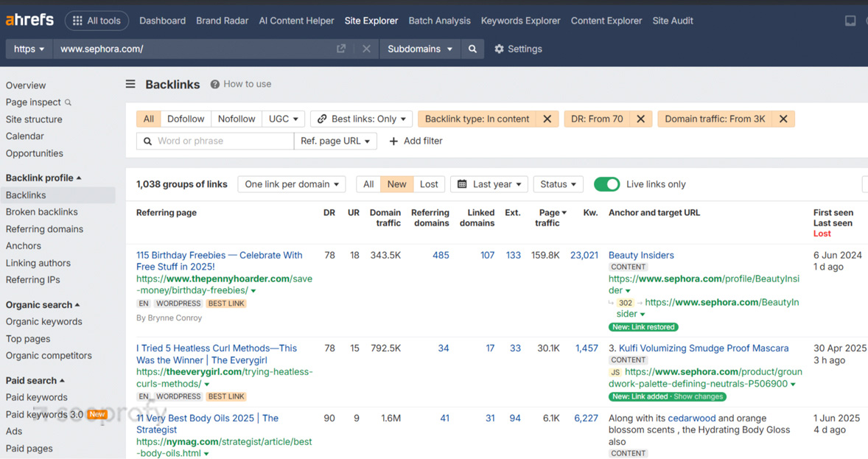Remove the 'DR: From 70' filter

click(x=640, y=119)
